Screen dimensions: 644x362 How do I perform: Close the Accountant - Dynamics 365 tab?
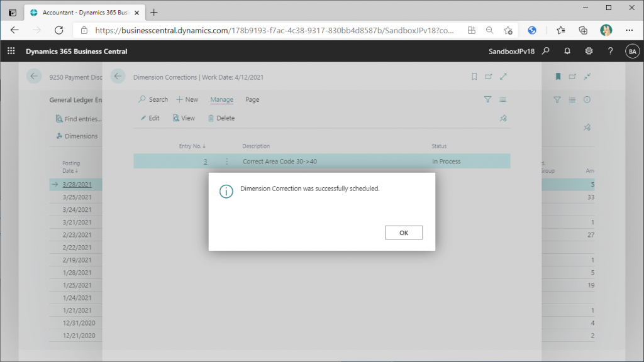pos(136,13)
